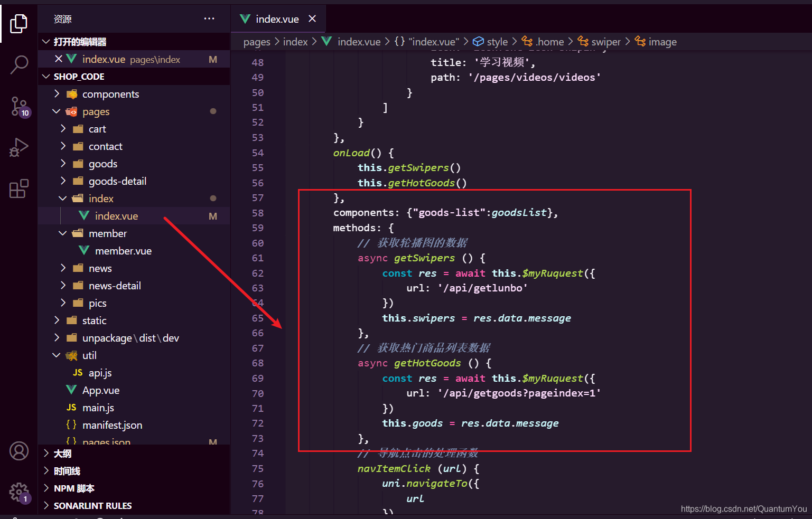Click the "index.vue" braces breadcrumb
The height and width of the screenshot is (519, 812).
[x=427, y=42]
